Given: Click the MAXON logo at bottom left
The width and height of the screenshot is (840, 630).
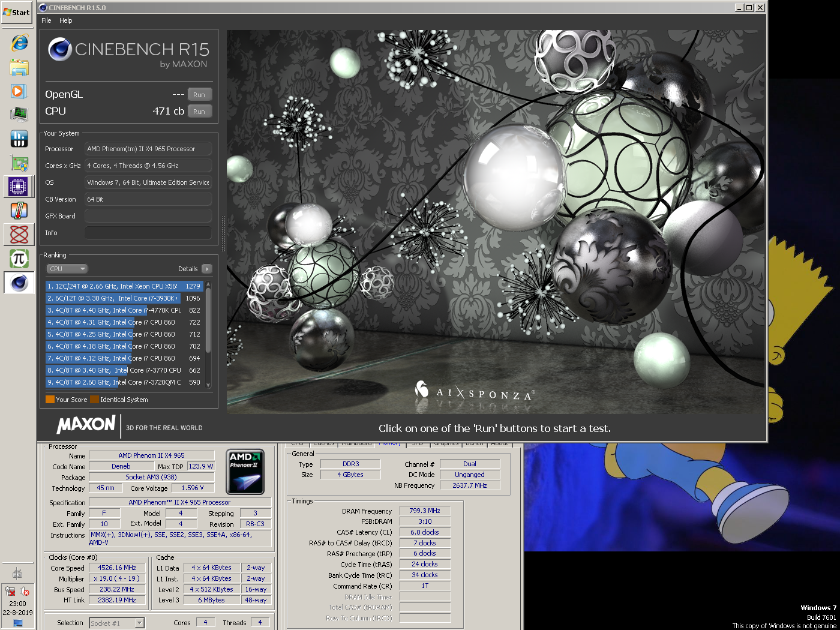Looking at the screenshot, I should tap(86, 425).
